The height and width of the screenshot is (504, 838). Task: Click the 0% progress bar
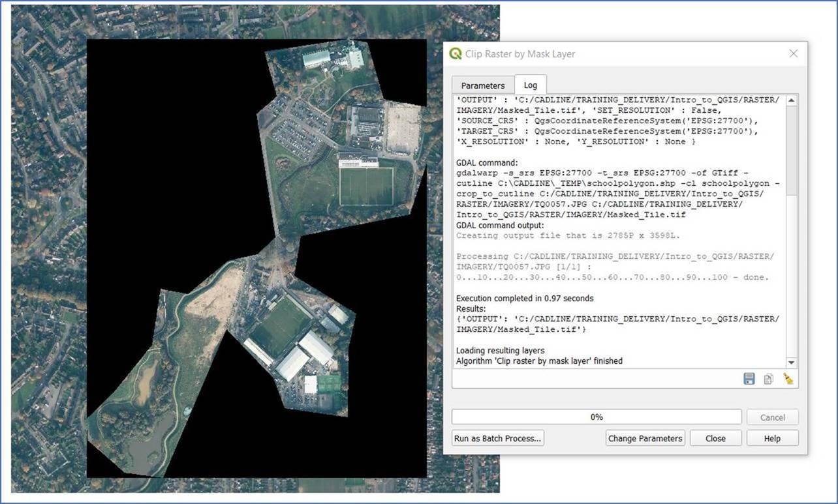pyautogui.click(x=597, y=417)
